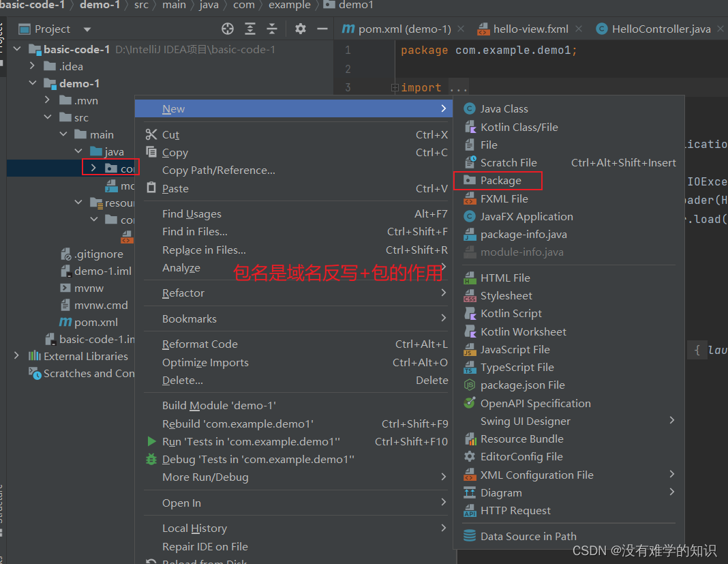Click the Kotlin Script icon
This screenshot has height=564, width=728.
[x=470, y=314]
